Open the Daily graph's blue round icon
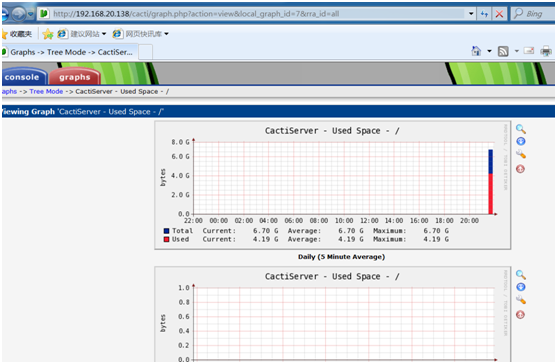This screenshot has height=364, width=557. point(521,141)
